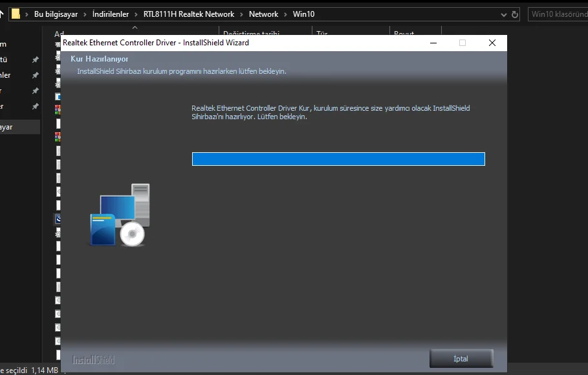The image size is (588, 375).
Task: Refresh the Explorer folder view
Action: (x=515, y=15)
